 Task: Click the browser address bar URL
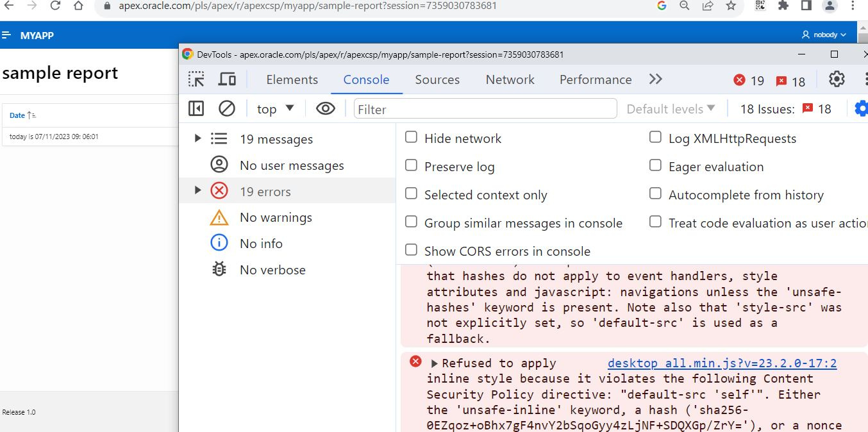[308, 6]
